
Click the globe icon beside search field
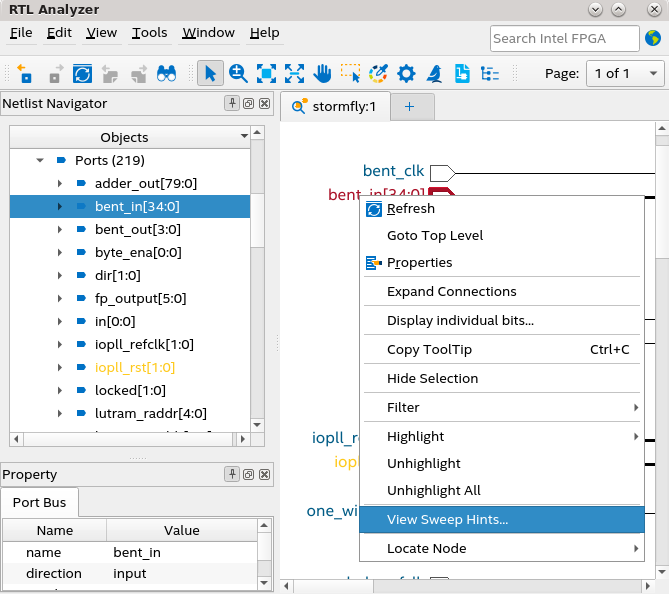[x=654, y=38]
